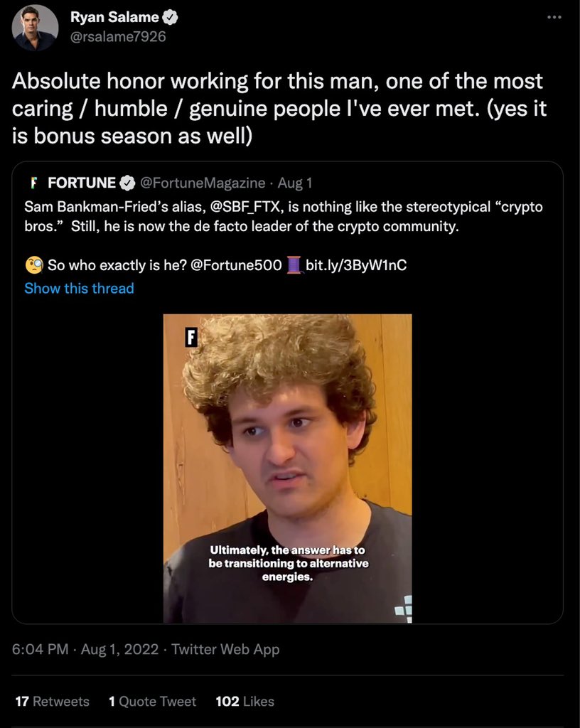The image size is (580, 728).
Task: Open the 102 Likes list
Action: coord(245,701)
